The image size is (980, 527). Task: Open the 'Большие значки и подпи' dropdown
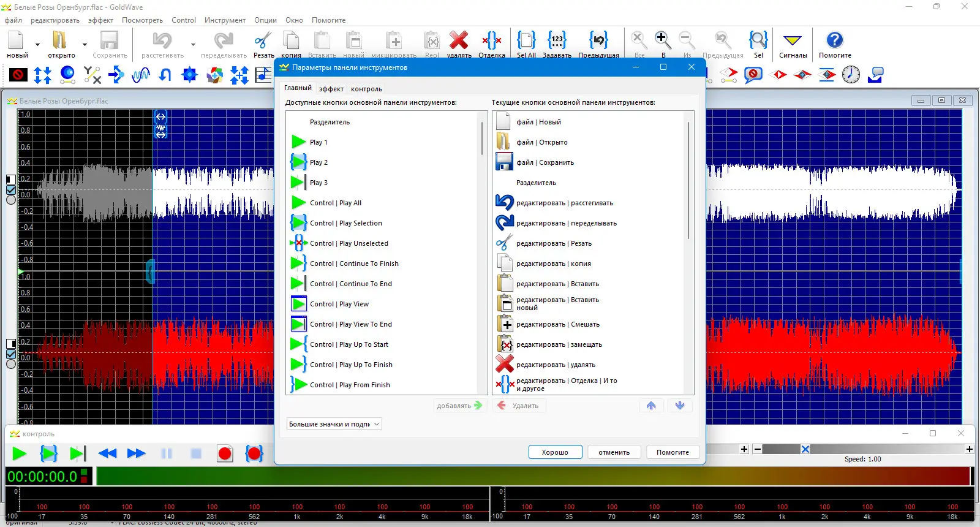[334, 424]
